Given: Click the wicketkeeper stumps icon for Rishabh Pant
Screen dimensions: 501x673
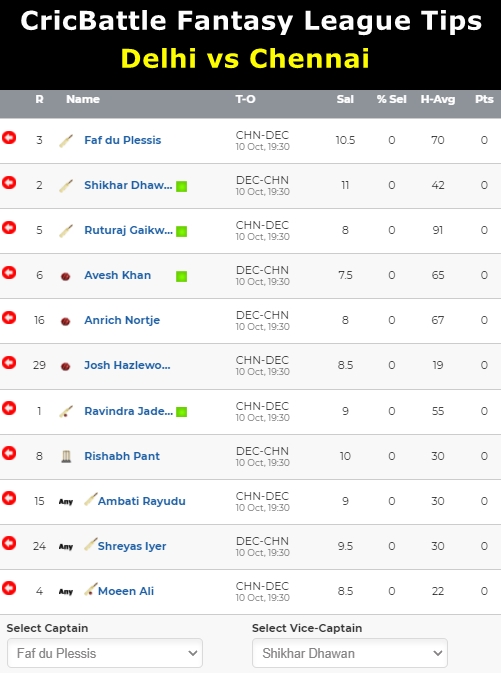Looking at the screenshot, I should 66,456.
